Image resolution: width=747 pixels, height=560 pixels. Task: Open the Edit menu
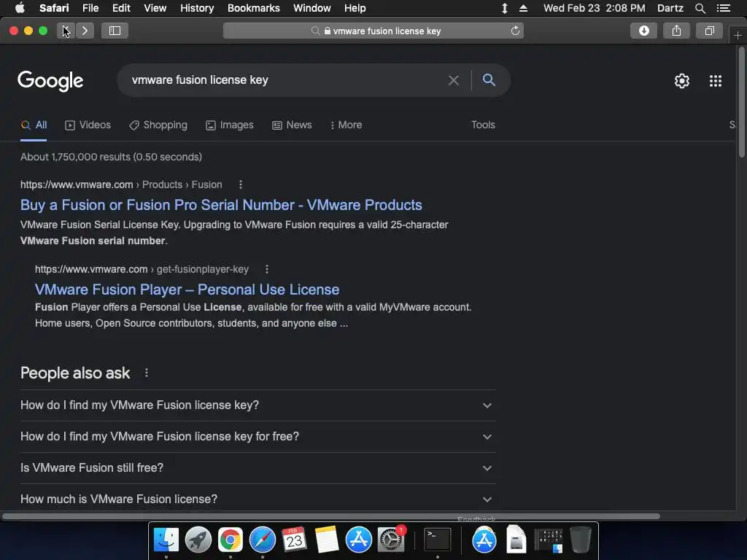tap(121, 8)
